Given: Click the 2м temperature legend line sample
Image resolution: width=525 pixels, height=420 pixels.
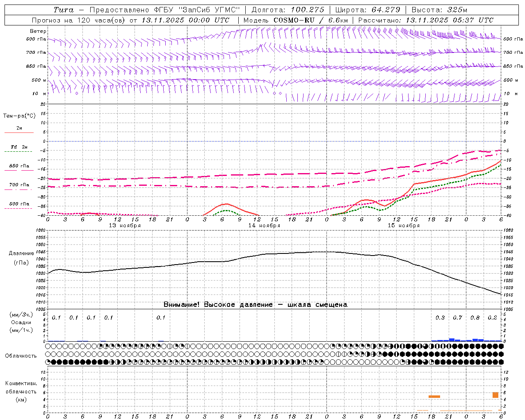Looking at the screenshot, I should [19, 132].
